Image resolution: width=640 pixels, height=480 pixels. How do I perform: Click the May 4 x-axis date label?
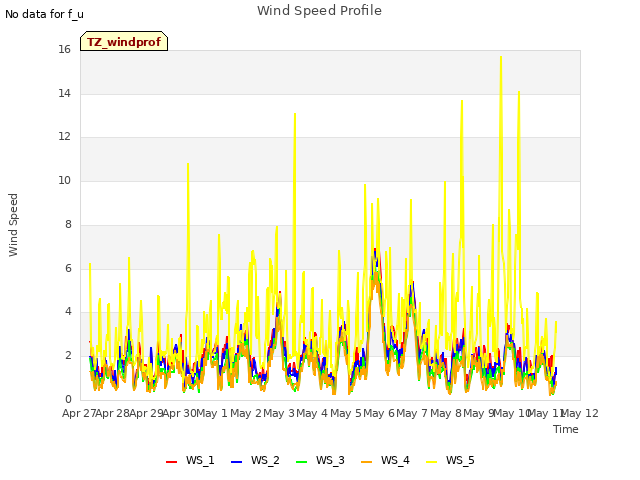(x=312, y=413)
